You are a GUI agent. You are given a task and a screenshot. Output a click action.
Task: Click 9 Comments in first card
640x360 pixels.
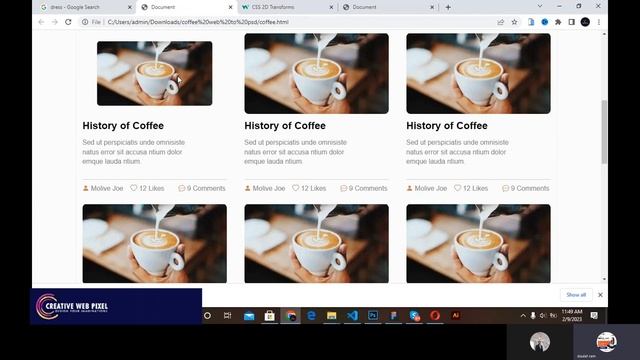coord(206,188)
